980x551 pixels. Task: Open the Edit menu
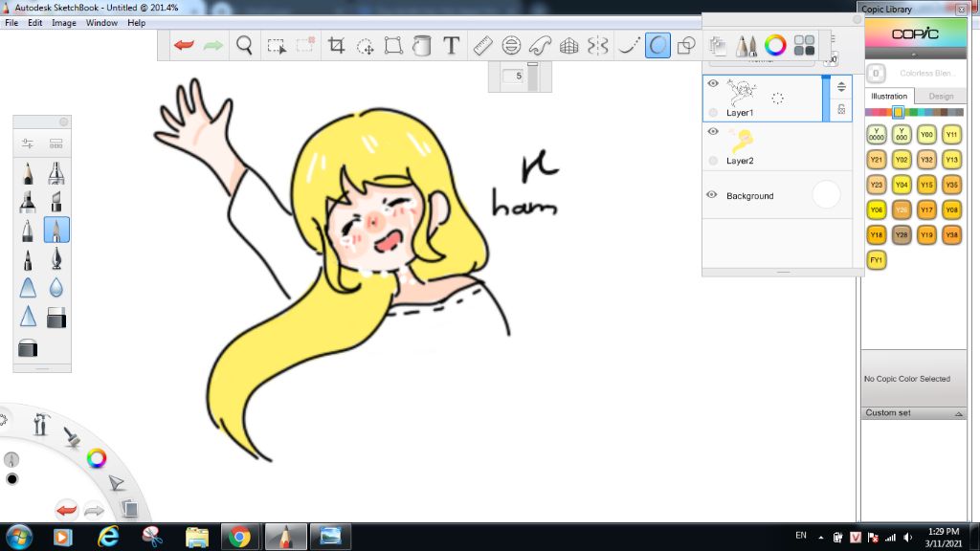point(35,23)
